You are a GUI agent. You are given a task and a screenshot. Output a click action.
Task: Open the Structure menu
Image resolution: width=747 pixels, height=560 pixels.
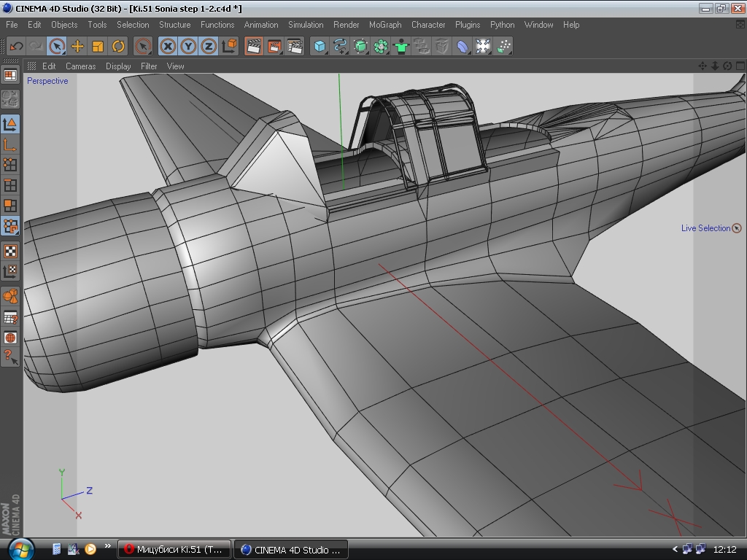pos(174,24)
